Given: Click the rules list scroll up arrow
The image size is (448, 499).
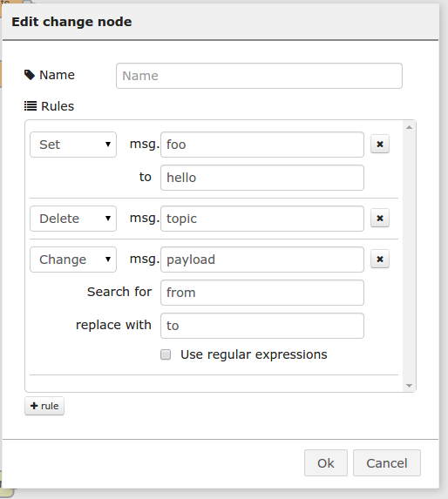Looking at the screenshot, I should 409,127.
